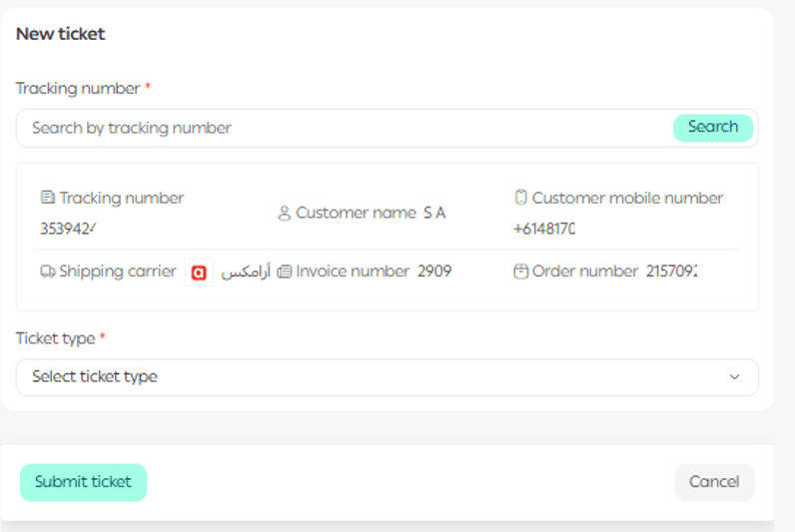Click the order number box icon
Image resolution: width=795 pixels, height=532 pixels.
tap(520, 271)
